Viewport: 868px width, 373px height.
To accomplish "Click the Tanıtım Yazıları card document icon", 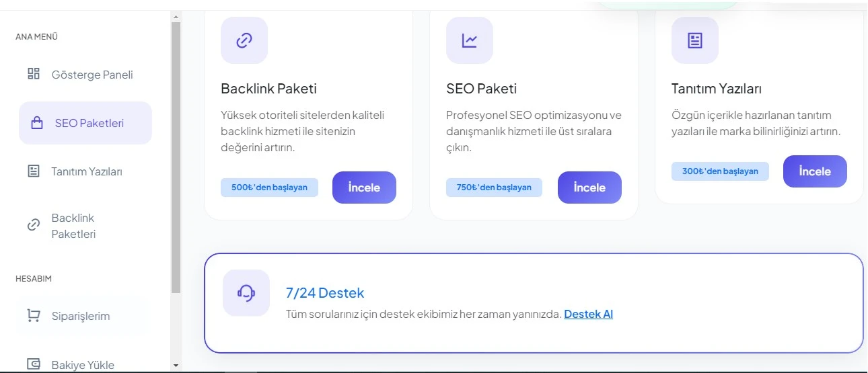I will (x=695, y=40).
